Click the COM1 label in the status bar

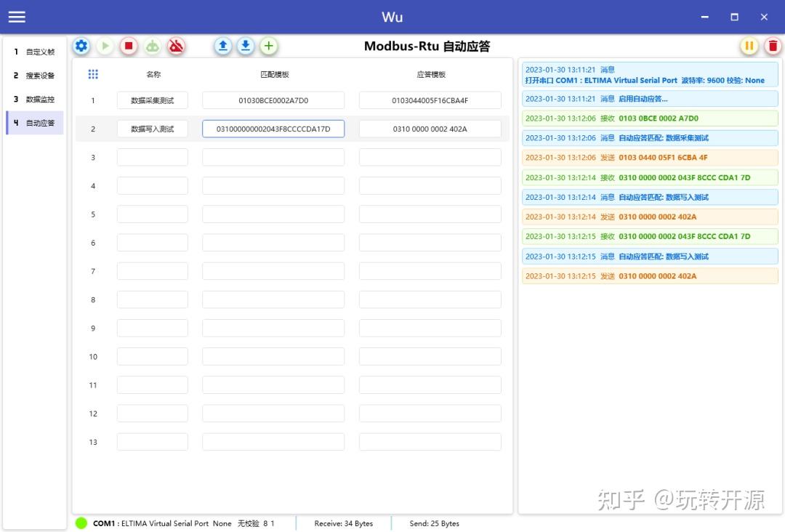click(102, 523)
